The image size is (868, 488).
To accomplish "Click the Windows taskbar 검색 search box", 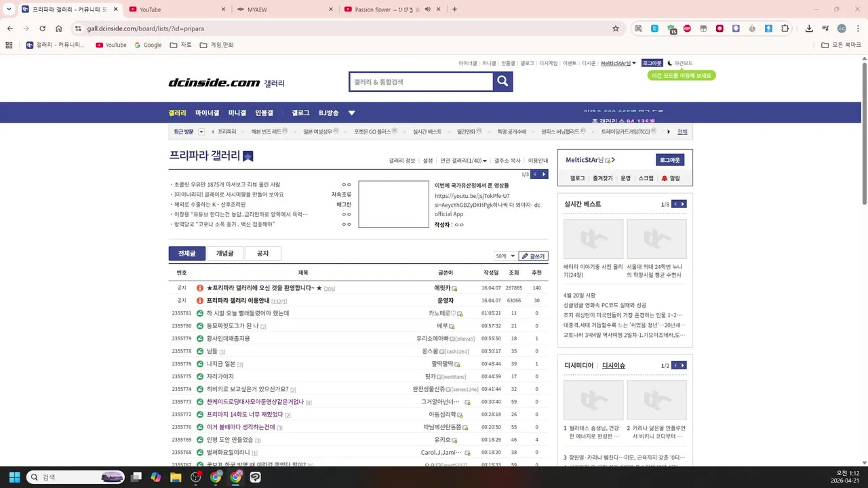I will pos(76,477).
